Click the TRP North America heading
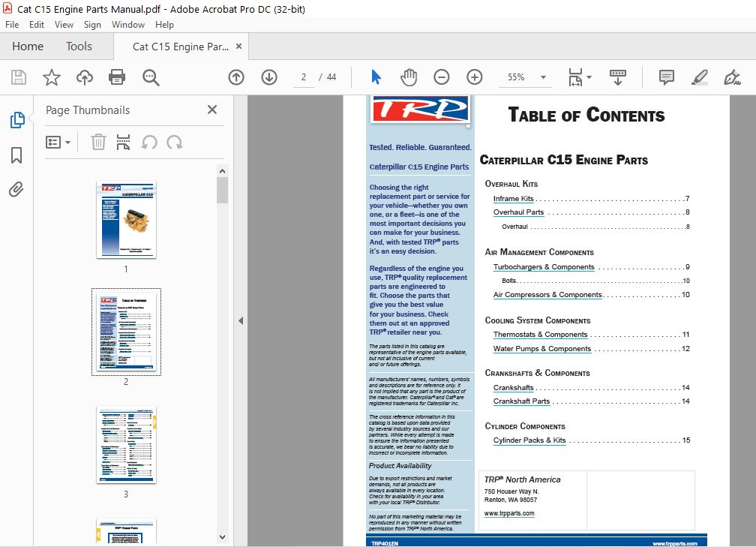756x547 pixels. pos(522,479)
